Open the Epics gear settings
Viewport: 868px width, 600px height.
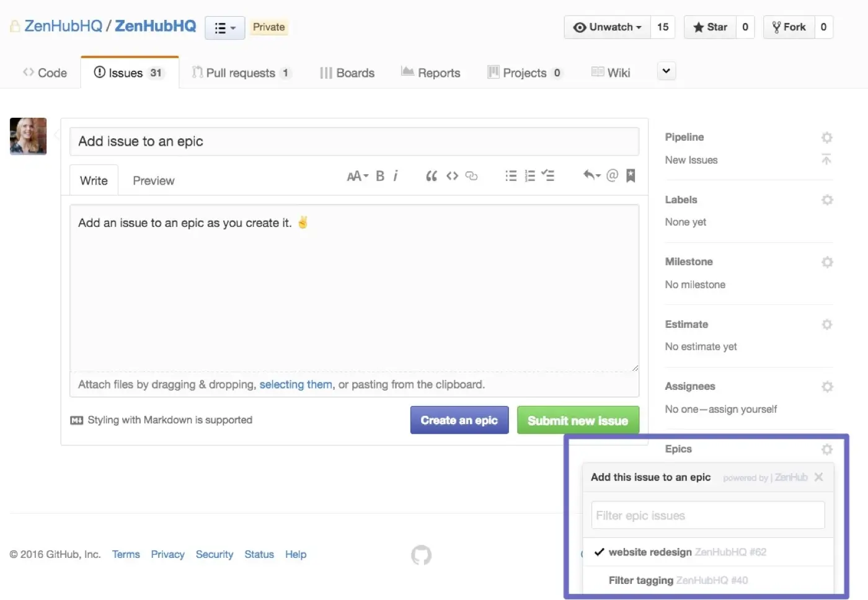pos(826,449)
